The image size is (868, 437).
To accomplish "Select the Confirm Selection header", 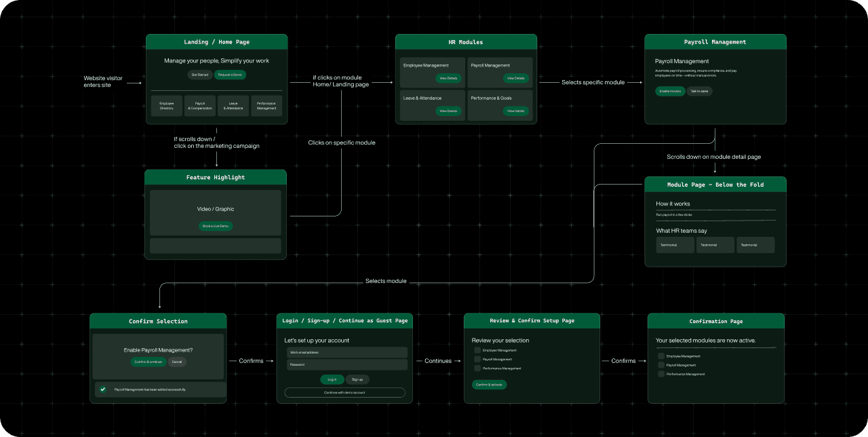I will click(158, 321).
